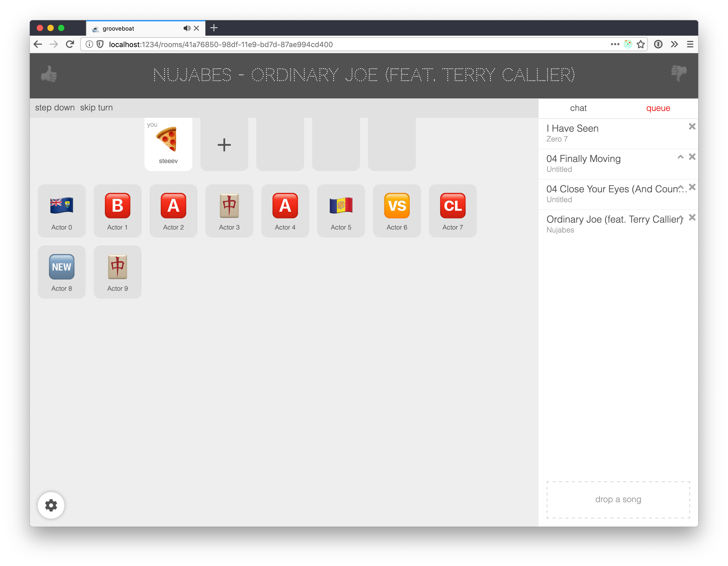Screen dimensions: 728x566
Task: Click the plus icon on empty DJ slot
Action: (x=224, y=145)
